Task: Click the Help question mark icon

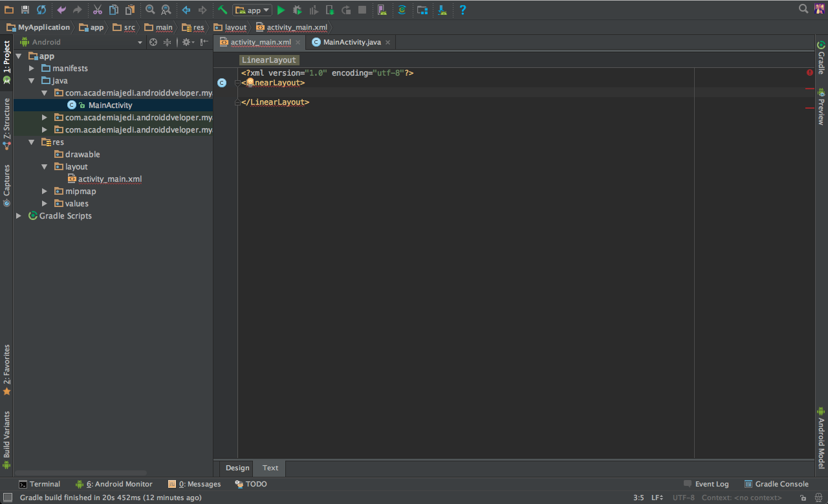Action: (x=463, y=10)
